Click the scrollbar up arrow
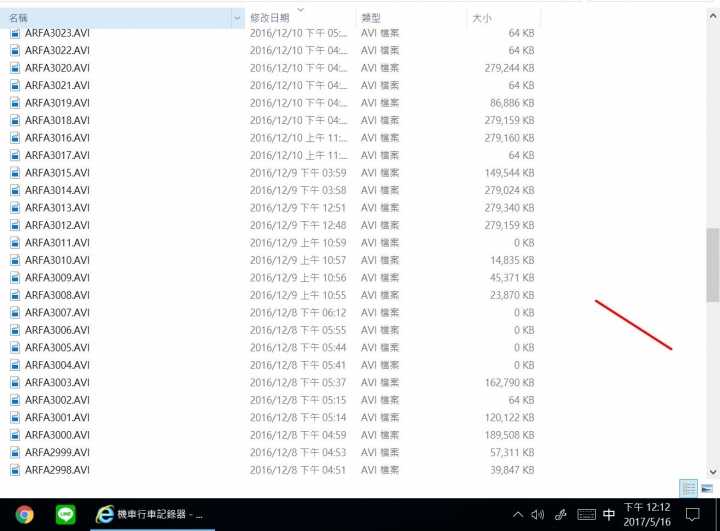Viewport: 720px width, 531px height. point(713,16)
